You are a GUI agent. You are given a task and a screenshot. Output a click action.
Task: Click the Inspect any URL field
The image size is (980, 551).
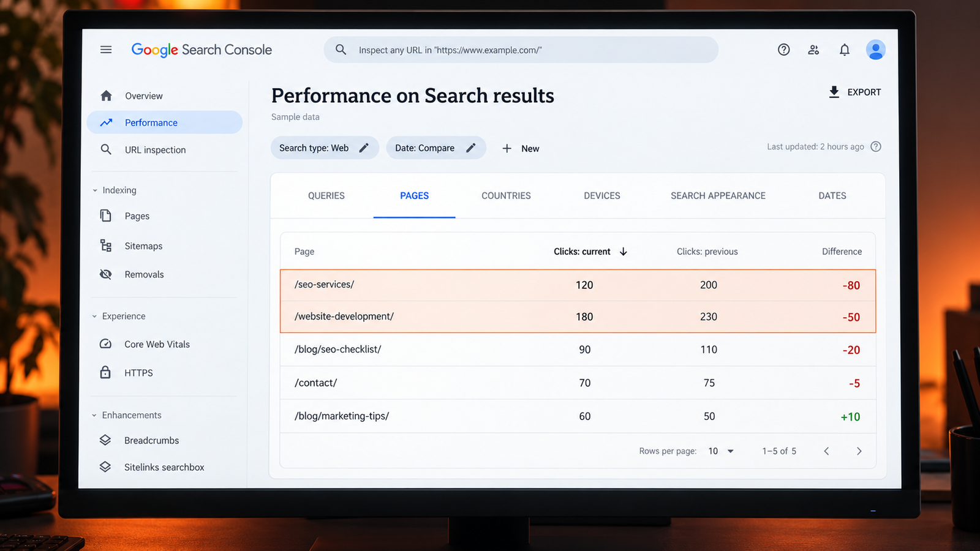pyautogui.click(x=521, y=50)
